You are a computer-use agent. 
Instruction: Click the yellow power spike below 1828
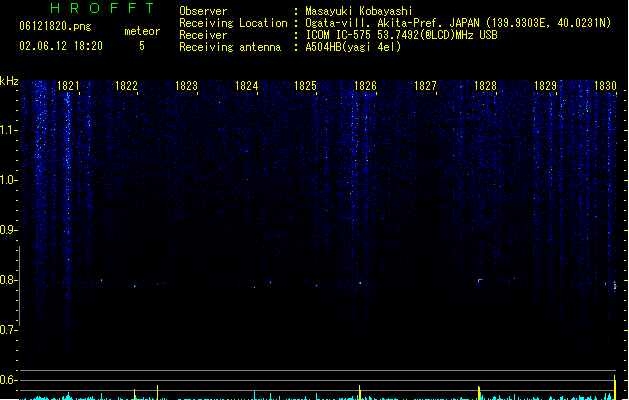(x=479, y=393)
